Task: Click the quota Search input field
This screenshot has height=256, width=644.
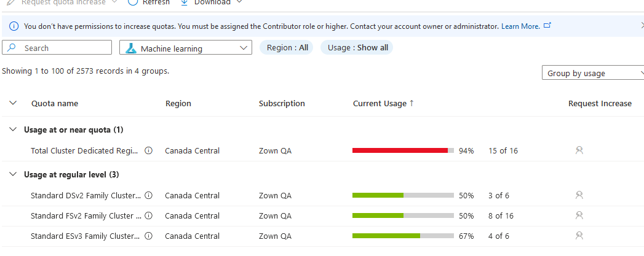Action: pyautogui.click(x=57, y=47)
